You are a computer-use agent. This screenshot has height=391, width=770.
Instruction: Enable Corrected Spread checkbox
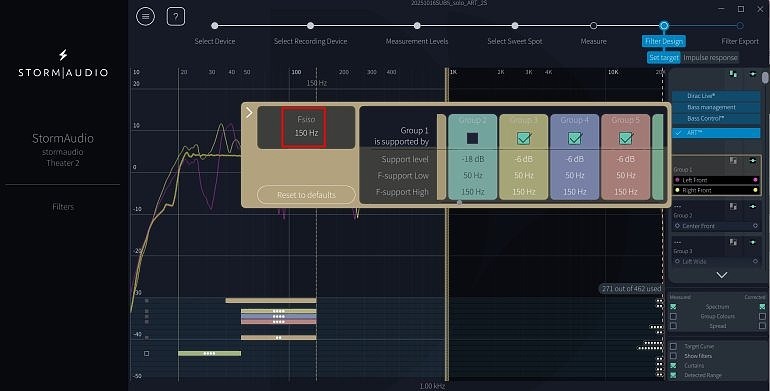[762, 326]
